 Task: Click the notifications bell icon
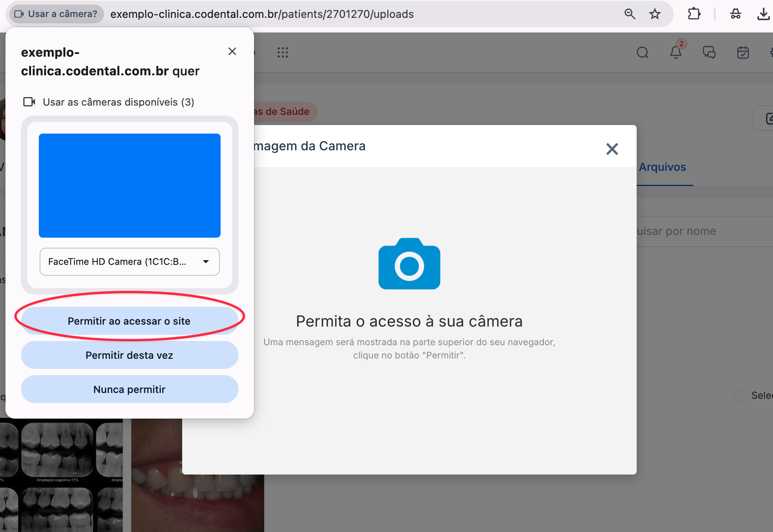[x=676, y=52]
